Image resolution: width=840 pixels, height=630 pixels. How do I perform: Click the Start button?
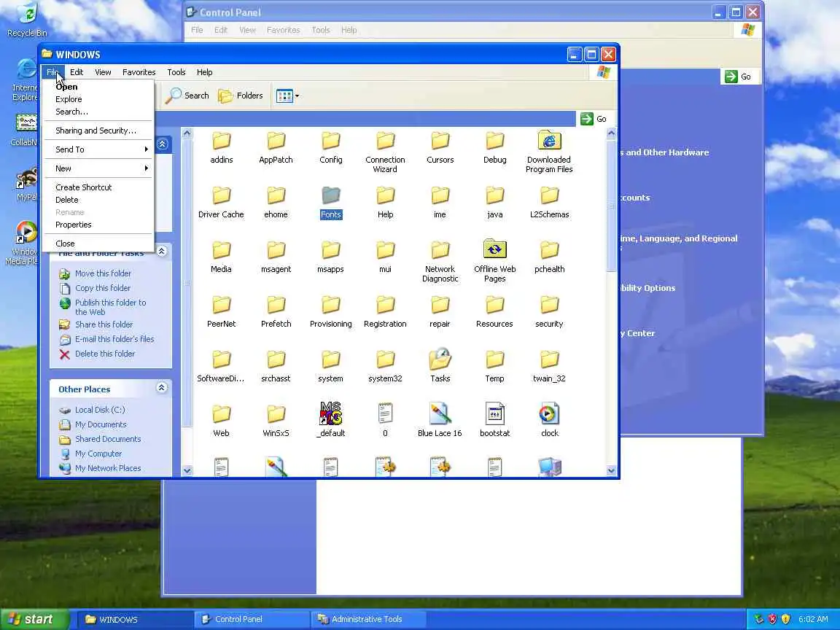tap(34, 619)
